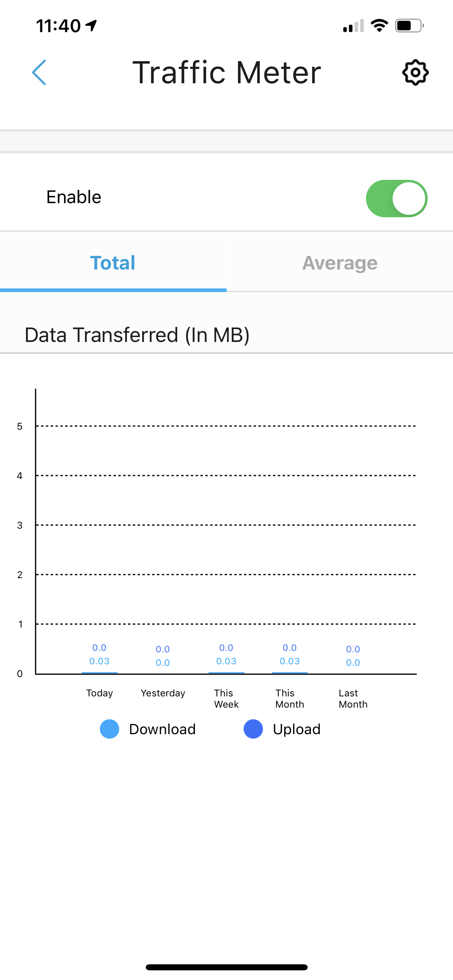Select the Today bar on the chart
453x980 pixels.
click(x=99, y=672)
